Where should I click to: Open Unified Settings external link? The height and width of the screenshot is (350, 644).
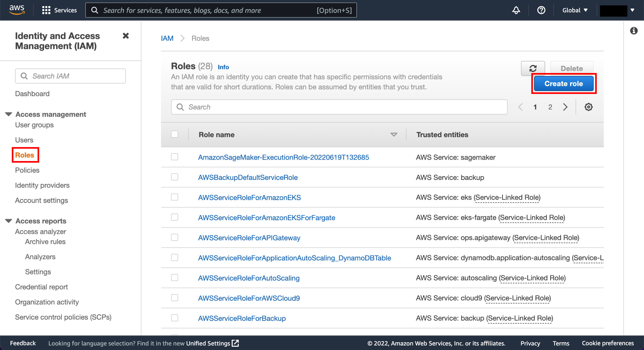(212, 343)
